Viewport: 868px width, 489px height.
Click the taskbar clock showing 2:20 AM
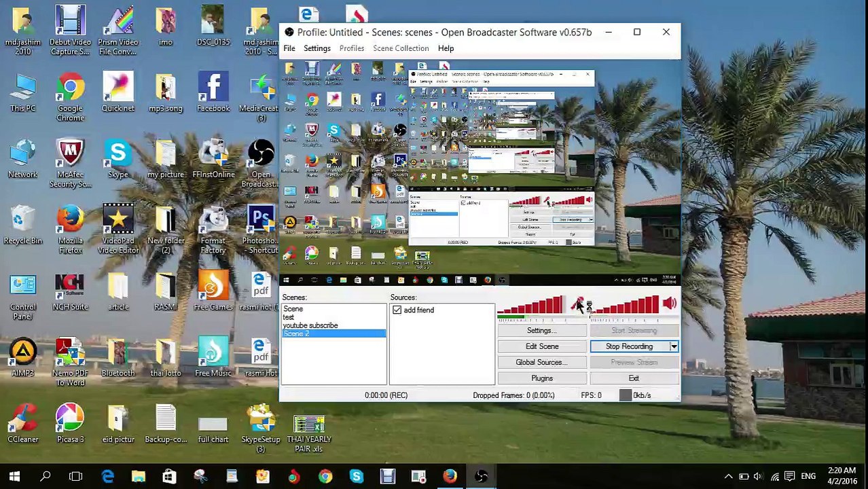[842, 476]
